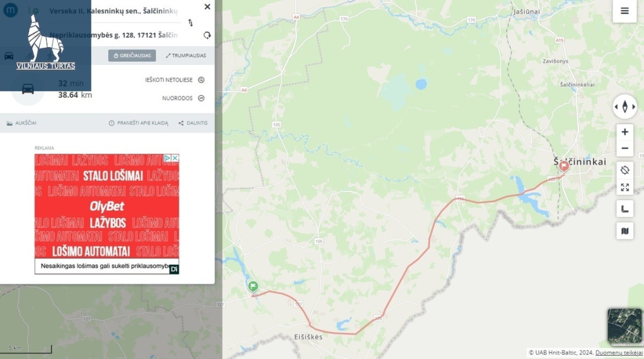Image resolution: width=644 pixels, height=359 pixels.
Task: Click the Zavišonys village label
Action: coord(555,61)
